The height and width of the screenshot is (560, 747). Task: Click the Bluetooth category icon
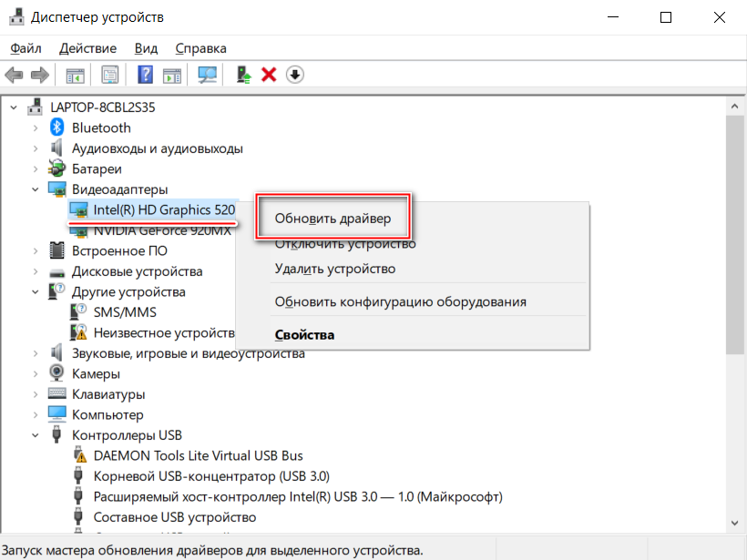coord(57,127)
